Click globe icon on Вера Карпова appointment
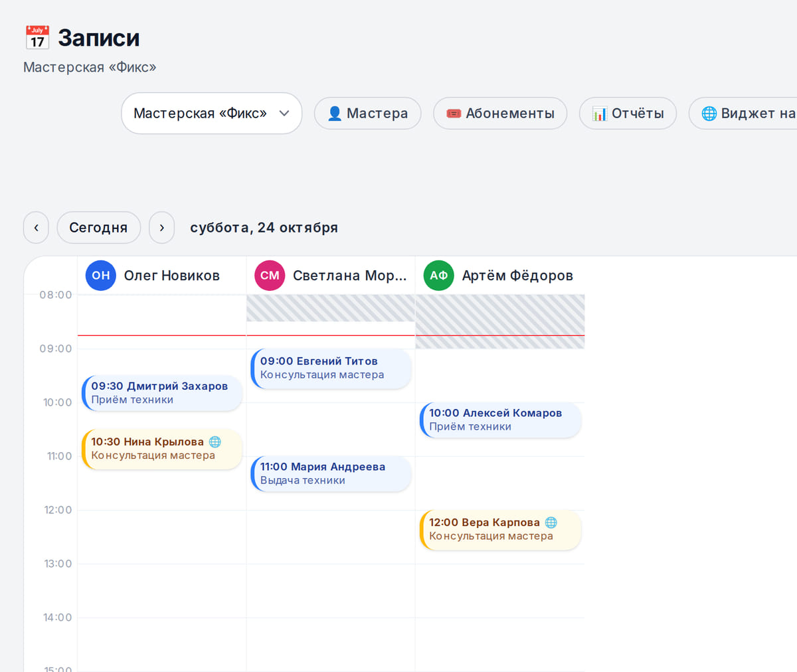The width and height of the screenshot is (797, 672). click(x=551, y=523)
